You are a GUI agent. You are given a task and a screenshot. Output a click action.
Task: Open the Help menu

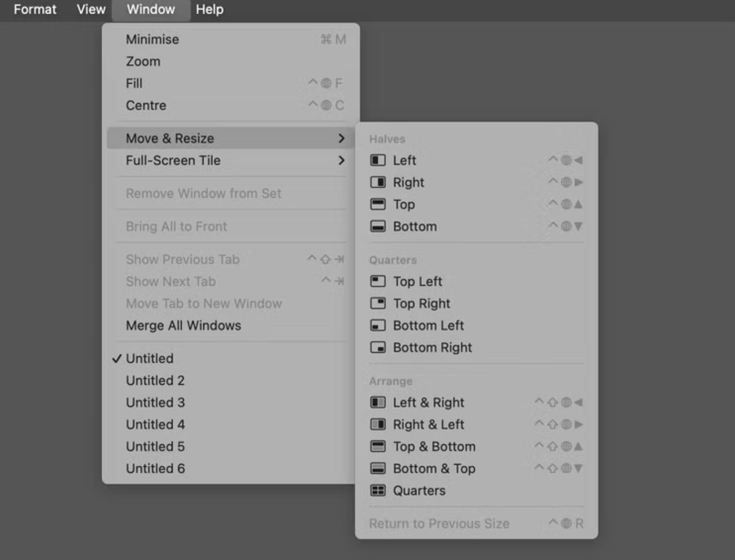[209, 9]
